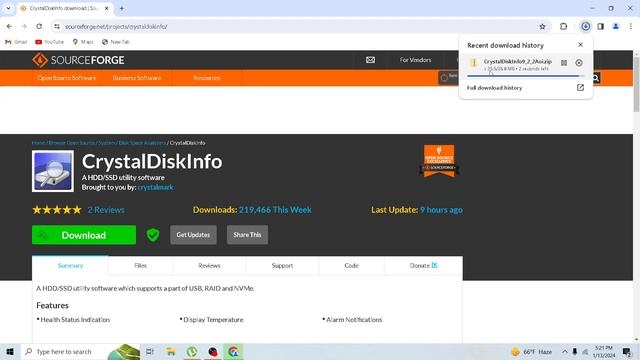This screenshot has width=640, height=360.
Task: View site information icon in address bar
Action: [x=57, y=27]
